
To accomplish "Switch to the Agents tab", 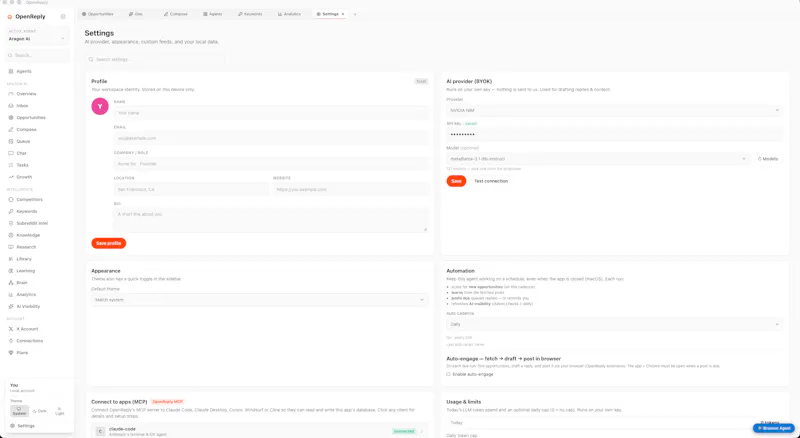I will 213,14.
